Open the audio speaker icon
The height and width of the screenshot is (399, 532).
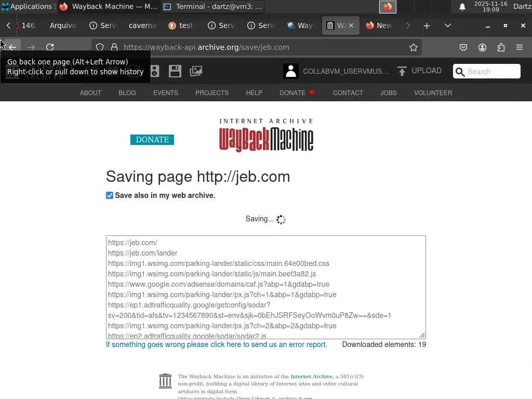point(155,71)
